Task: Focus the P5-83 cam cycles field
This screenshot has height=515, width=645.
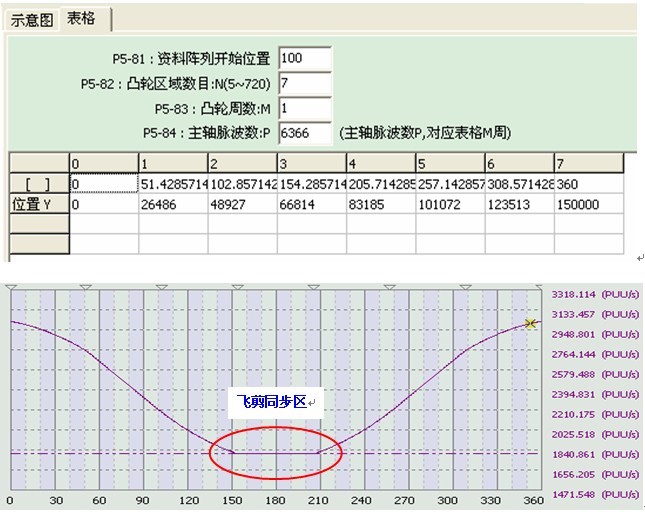Action: pyautogui.click(x=305, y=108)
